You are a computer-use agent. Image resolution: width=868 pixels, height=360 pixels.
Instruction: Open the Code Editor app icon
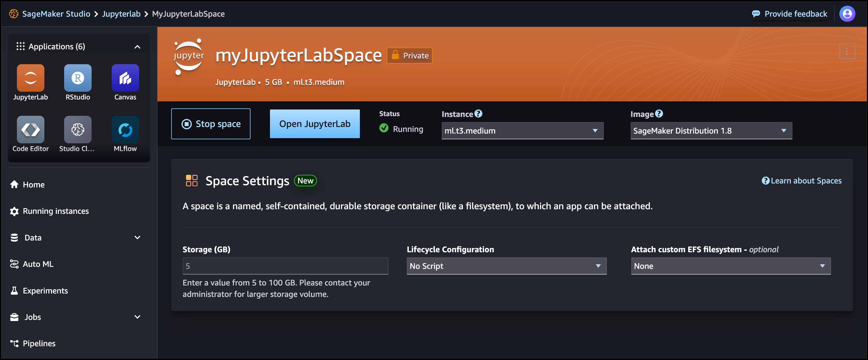pos(30,130)
